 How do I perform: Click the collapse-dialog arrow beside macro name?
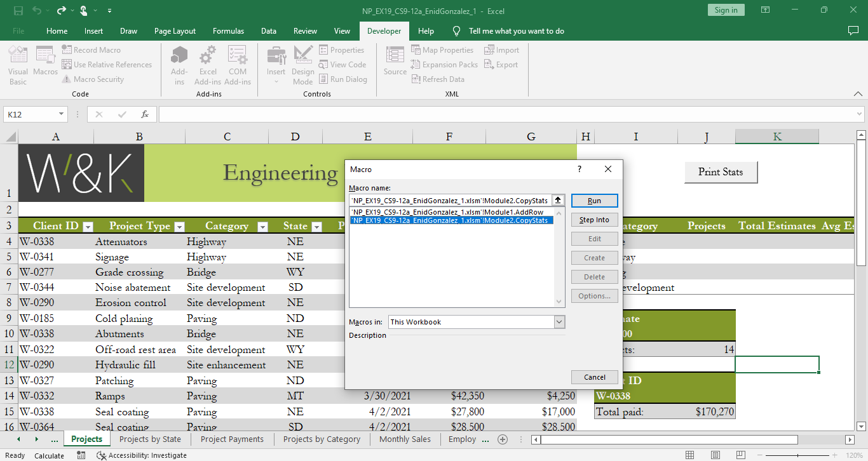click(x=558, y=201)
